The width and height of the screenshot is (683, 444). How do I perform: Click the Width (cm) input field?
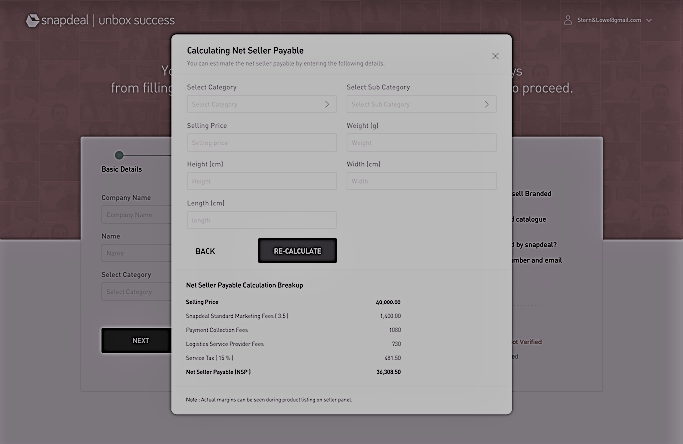[421, 181]
